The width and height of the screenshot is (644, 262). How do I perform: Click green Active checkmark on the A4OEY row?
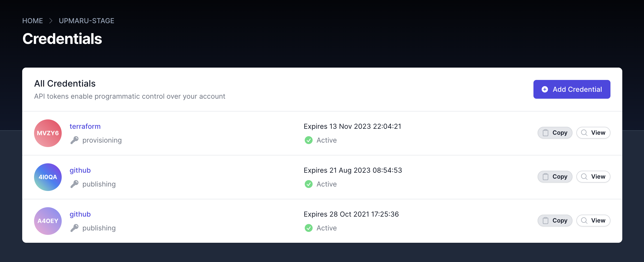pyautogui.click(x=308, y=228)
